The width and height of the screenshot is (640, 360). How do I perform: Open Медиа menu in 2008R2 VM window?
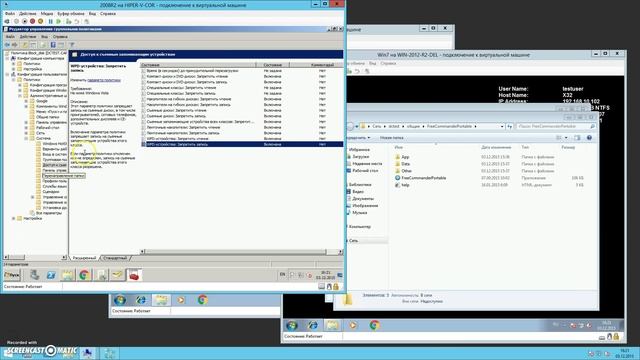click(x=47, y=13)
